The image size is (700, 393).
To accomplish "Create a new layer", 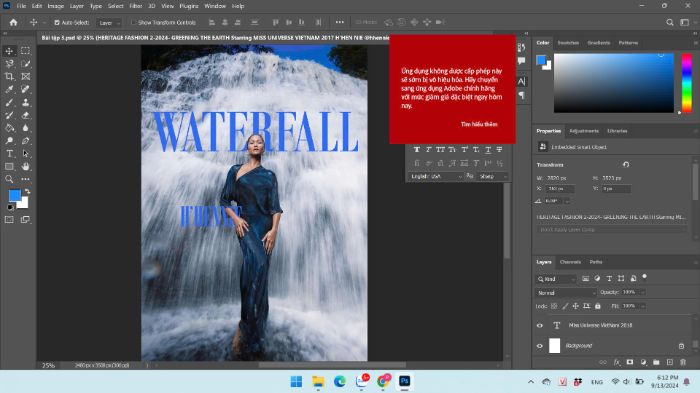I will click(670, 362).
